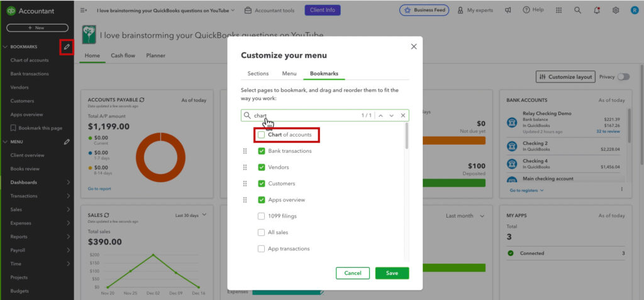This screenshot has height=300, width=644.
Task: Click the + New button
Action: (x=37, y=28)
